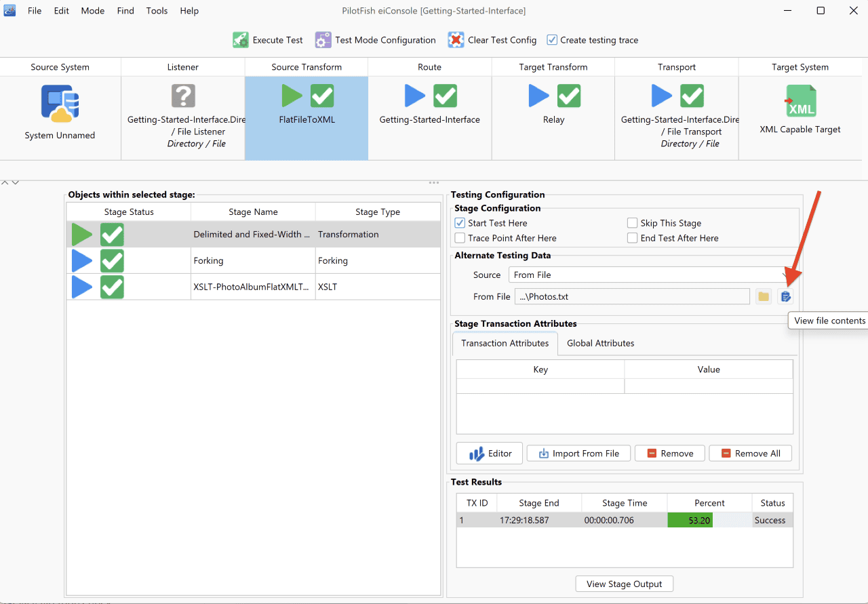Enable Trace Point After Here checkbox

click(x=460, y=238)
